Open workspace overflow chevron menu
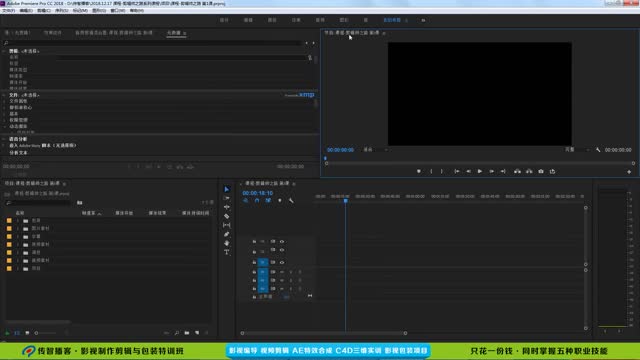This screenshot has width=640, height=360. pos(423,20)
